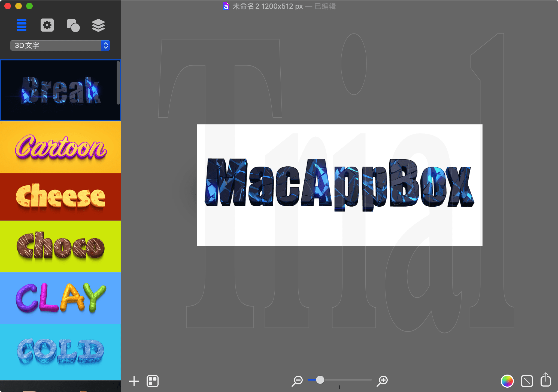Open the layers stack panel

coord(98,25)
